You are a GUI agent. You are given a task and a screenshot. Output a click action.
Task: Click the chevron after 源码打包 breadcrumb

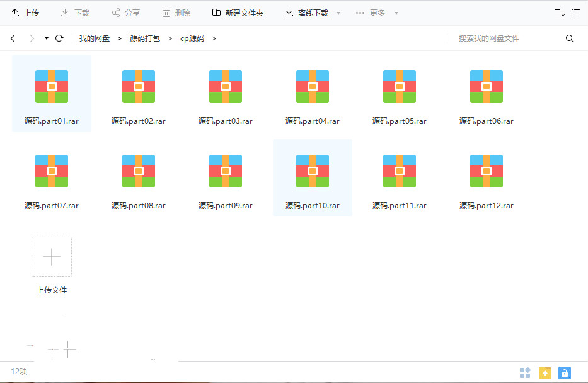pyautogui.click(x=170, y=38)
